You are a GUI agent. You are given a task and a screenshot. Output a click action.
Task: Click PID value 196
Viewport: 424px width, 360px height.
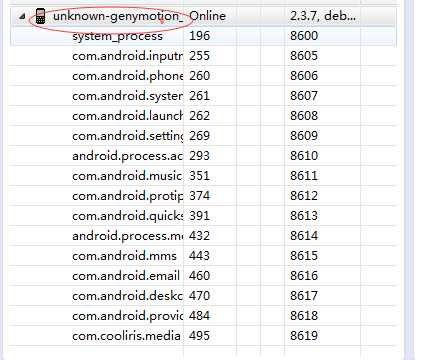click(x=199, y=36)
